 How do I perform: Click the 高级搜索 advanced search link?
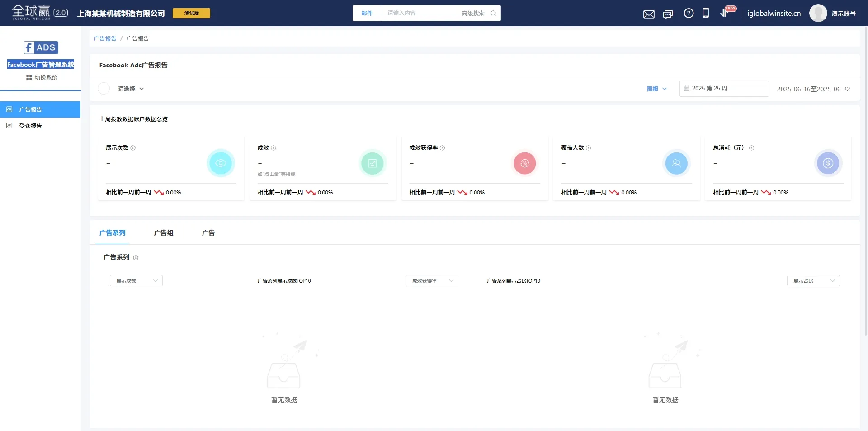click(472, 13)
